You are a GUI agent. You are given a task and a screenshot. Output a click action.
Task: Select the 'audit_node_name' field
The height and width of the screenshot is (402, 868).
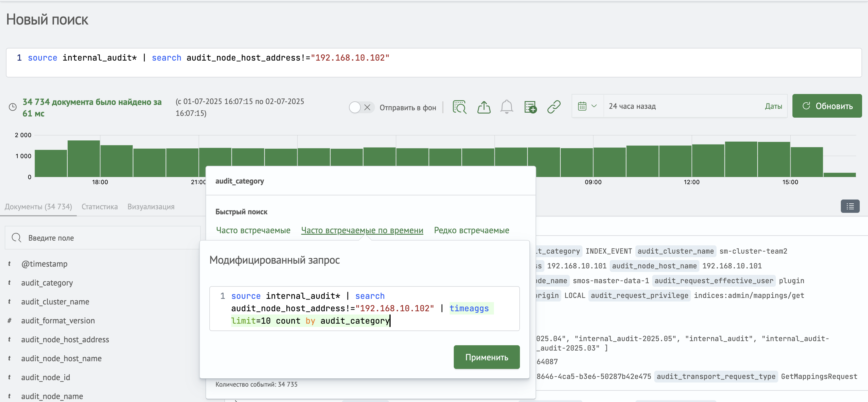pyautogui.click(x=52, y=396)
